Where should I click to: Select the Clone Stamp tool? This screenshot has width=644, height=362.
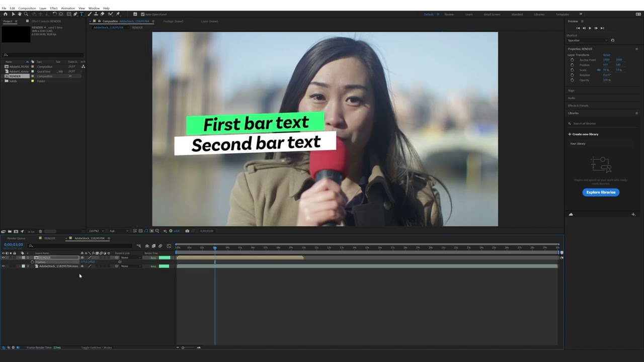[x=96, y=14]
